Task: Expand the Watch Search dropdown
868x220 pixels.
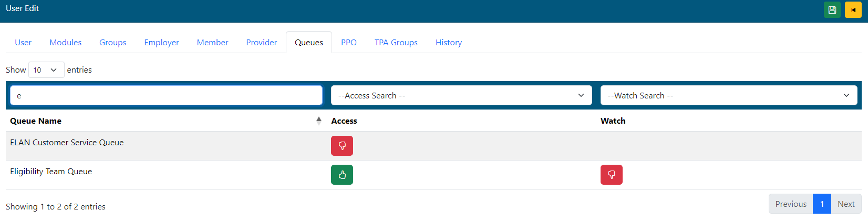Action: (x=728, y=95)
